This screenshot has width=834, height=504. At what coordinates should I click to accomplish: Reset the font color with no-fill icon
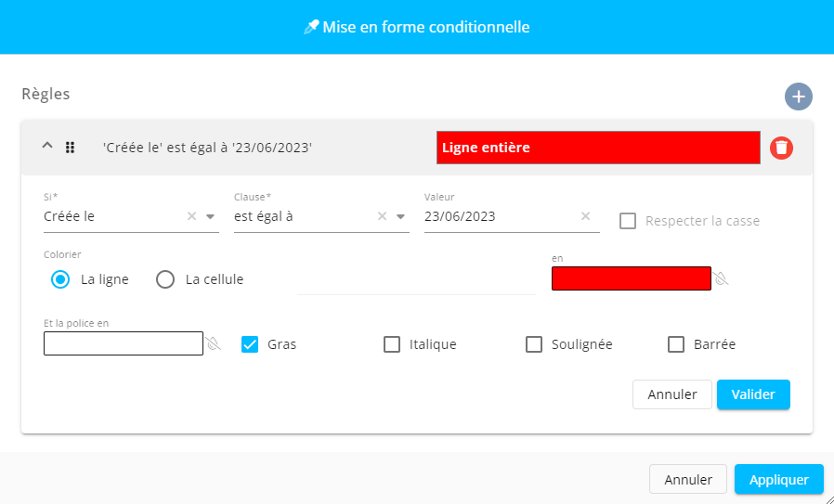pos(214,344)
